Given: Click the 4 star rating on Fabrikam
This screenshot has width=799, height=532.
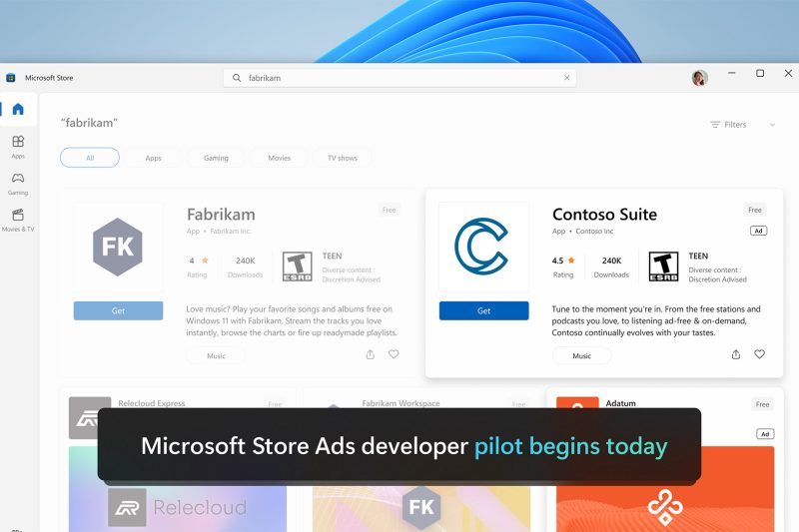Looking at the screenshot, I should (198, 266).
